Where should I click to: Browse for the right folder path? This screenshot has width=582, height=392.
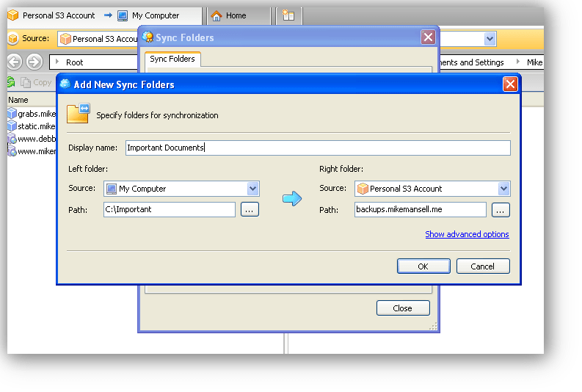point(501,210)
